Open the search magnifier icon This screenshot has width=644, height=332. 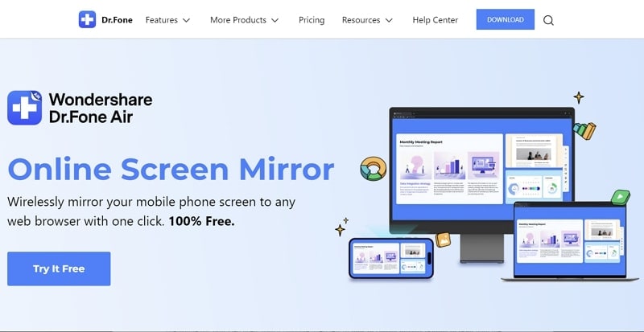tap(548, 20)
